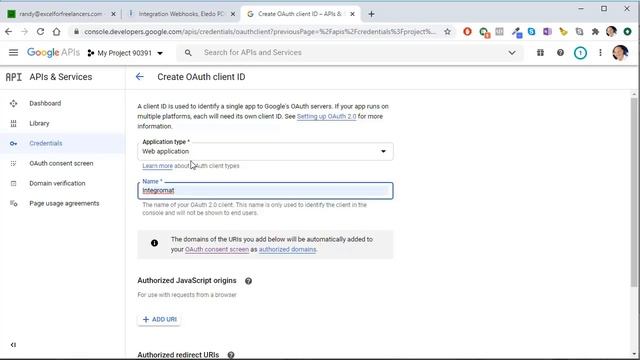Switch to the randy@excelforfreelancers.com tab
The width and height of the screenshot is (640, 360).
click(x=60, y=14)
